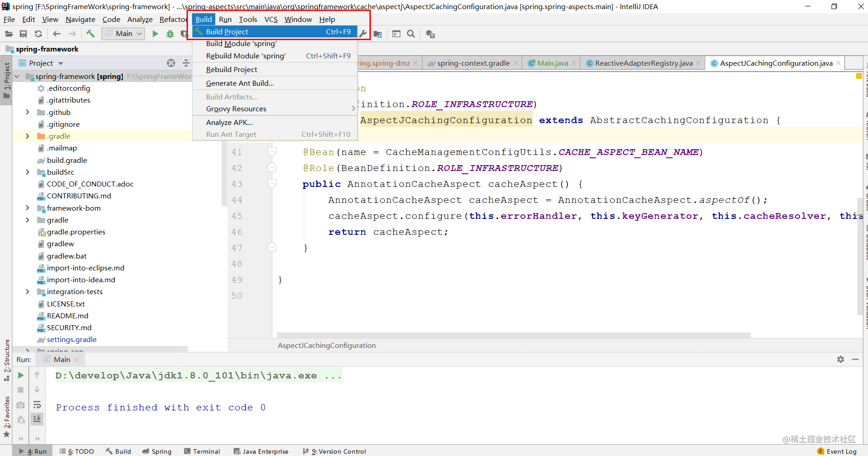Open Project Structure toolbar icon

[x=378, y=34]
